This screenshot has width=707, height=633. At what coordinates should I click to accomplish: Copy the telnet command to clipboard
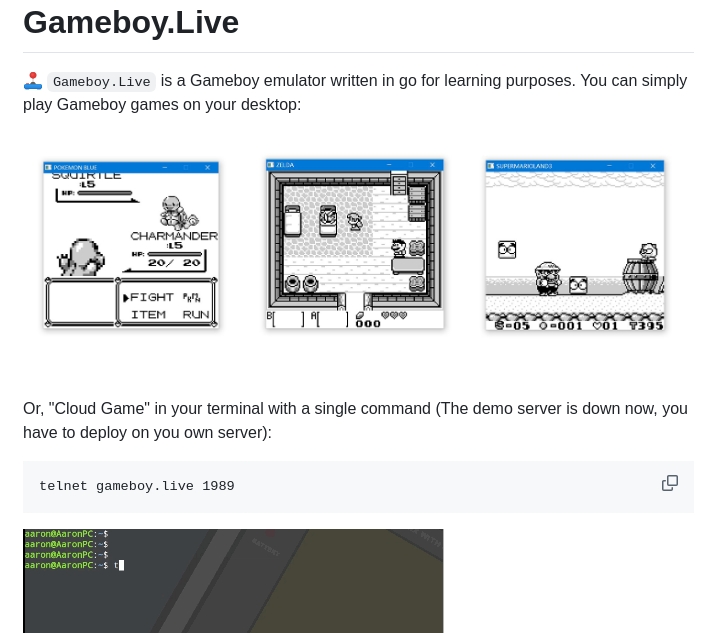pyautogui.click(x=670, y=483)
